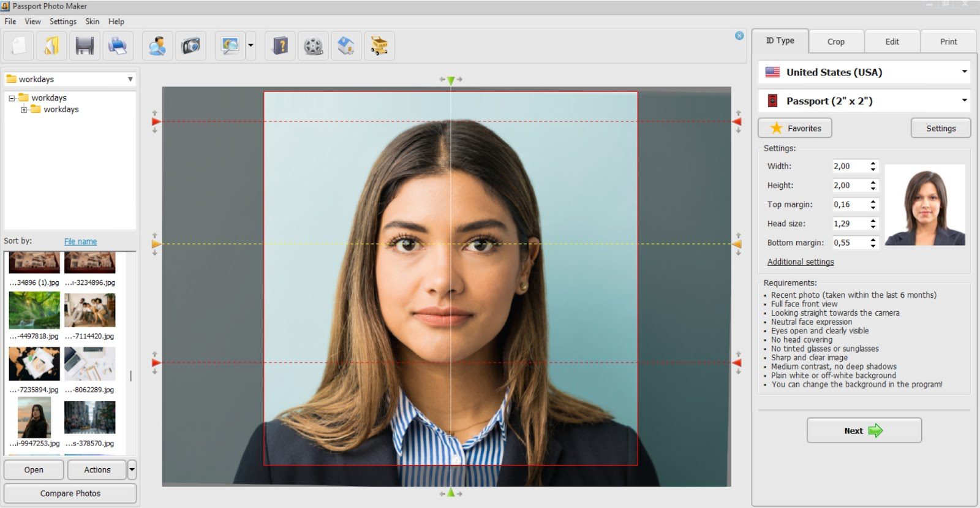The height and width of the screenshot is (508, 980).
Task: Click the person with magnifier icon
Action: coord(157,46)
